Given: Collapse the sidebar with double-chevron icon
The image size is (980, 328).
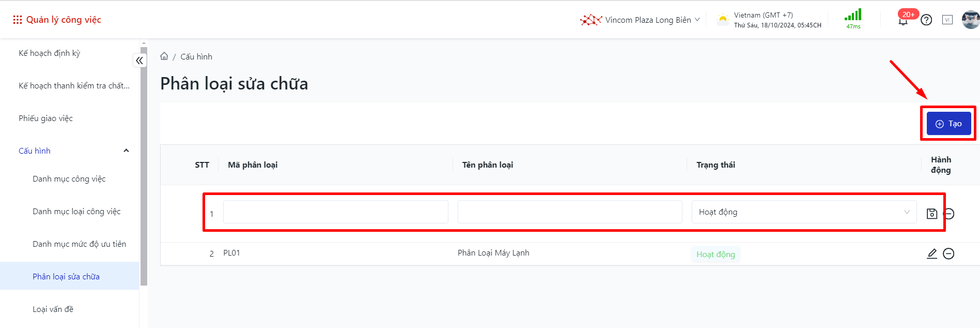Looking at the screenshot, I should tap(139, 61).
